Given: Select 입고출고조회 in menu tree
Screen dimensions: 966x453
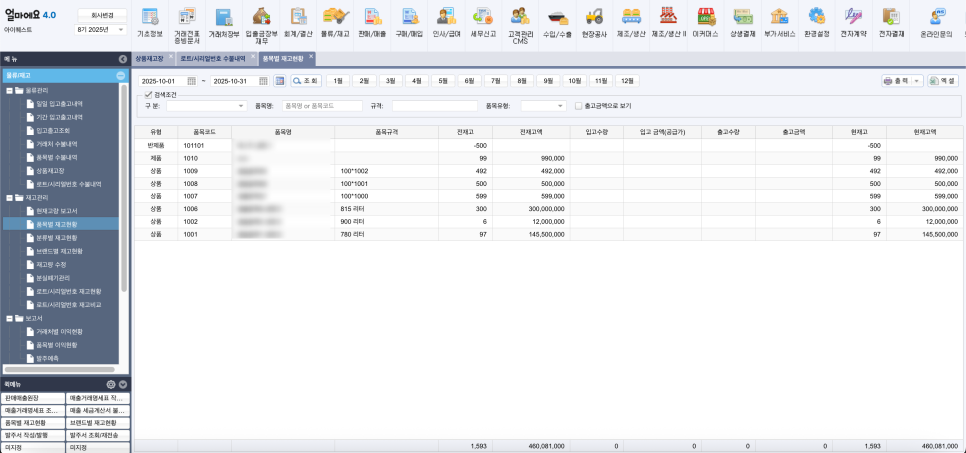Looking at the screenshot, I should pos(53,131).
